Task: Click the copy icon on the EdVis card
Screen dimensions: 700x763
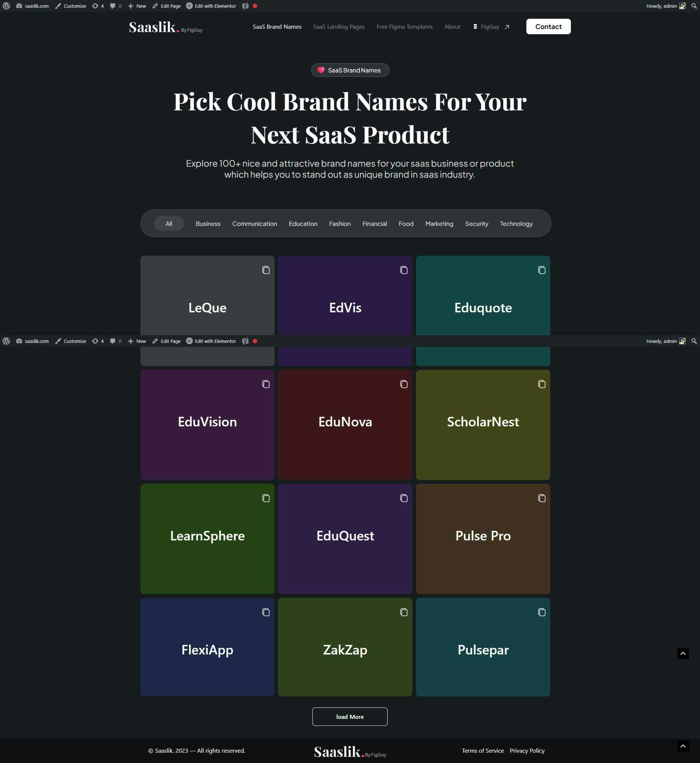Action: click(x=404, y=270)
